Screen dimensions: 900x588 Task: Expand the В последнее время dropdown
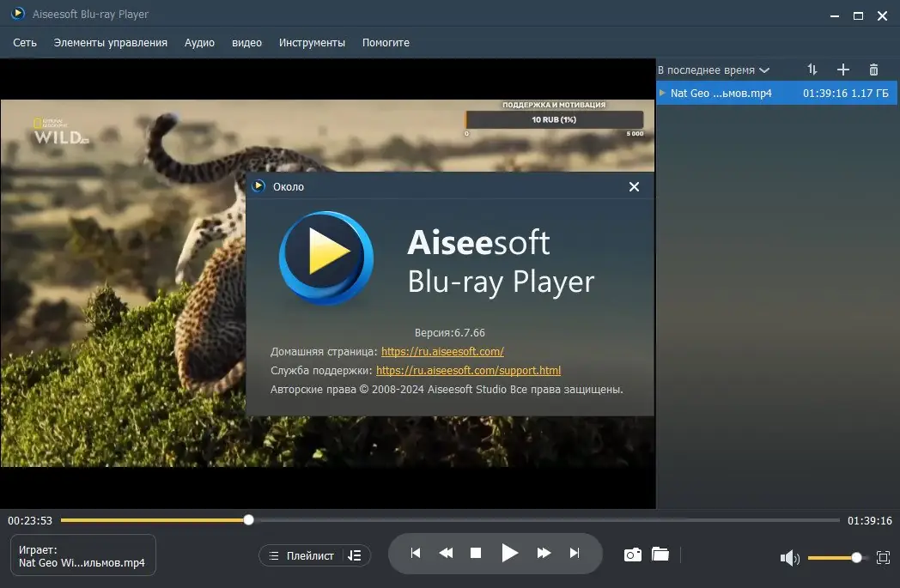point(713,70)
